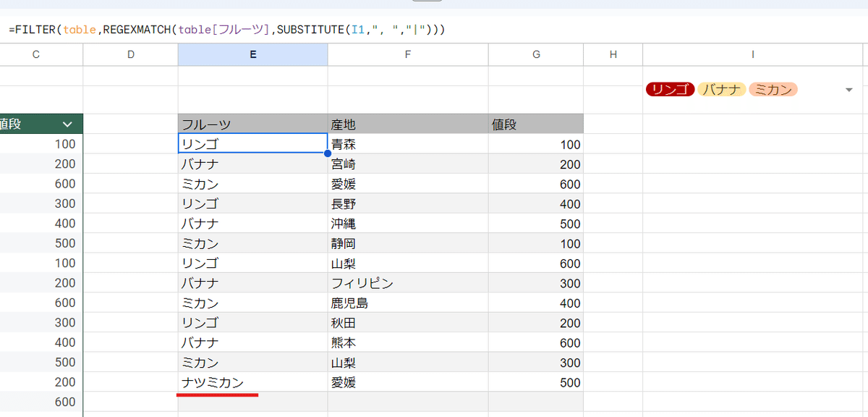868x417 pixels.
Task: Click the price 400 in the 長野 row
Action: click(536, 203)
